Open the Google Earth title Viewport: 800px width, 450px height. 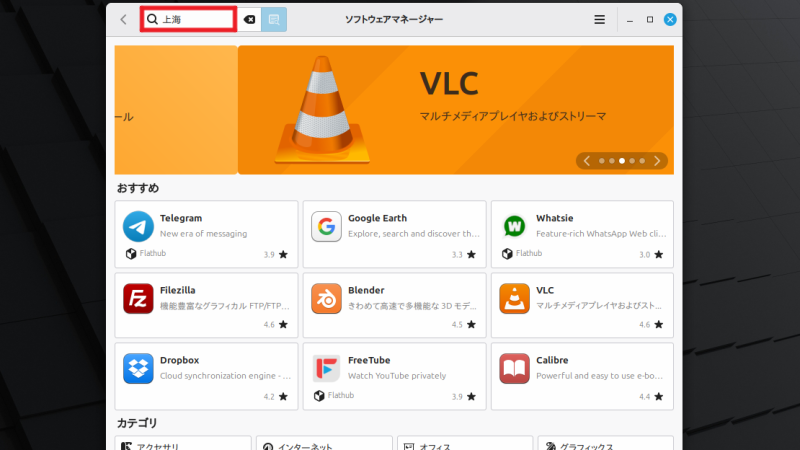[x=378, y=218]
